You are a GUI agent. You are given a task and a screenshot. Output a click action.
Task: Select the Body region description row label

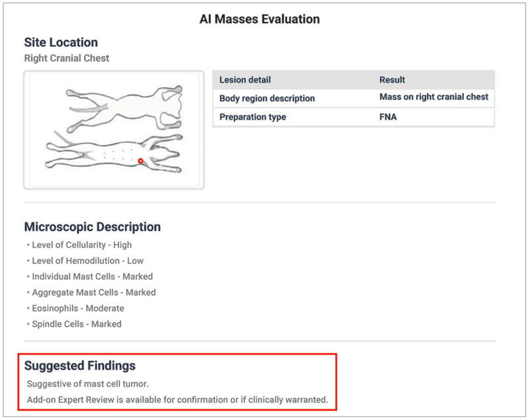click(267, 99)
